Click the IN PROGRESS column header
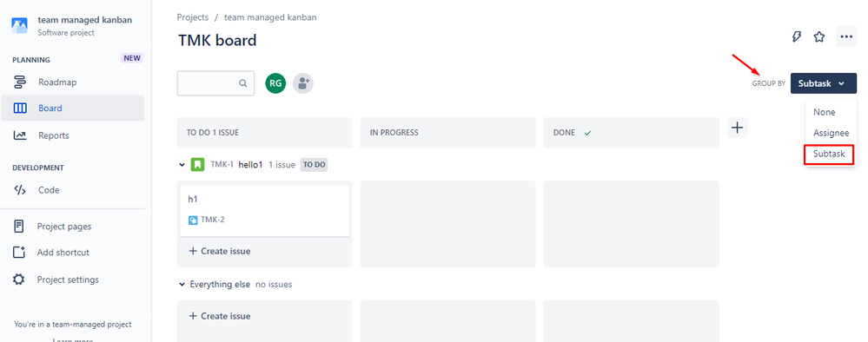This screenshot has width=868, height=342. (447, 133)
